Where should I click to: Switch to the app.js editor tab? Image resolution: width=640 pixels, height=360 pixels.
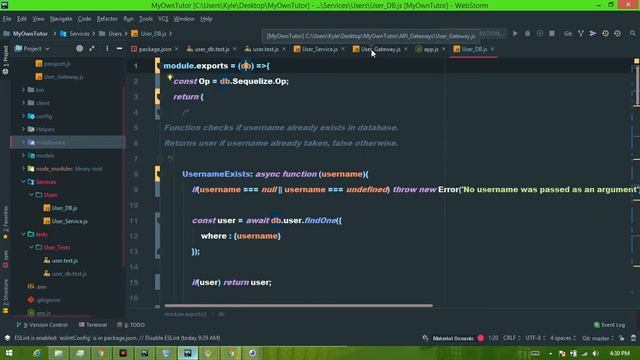431,49
